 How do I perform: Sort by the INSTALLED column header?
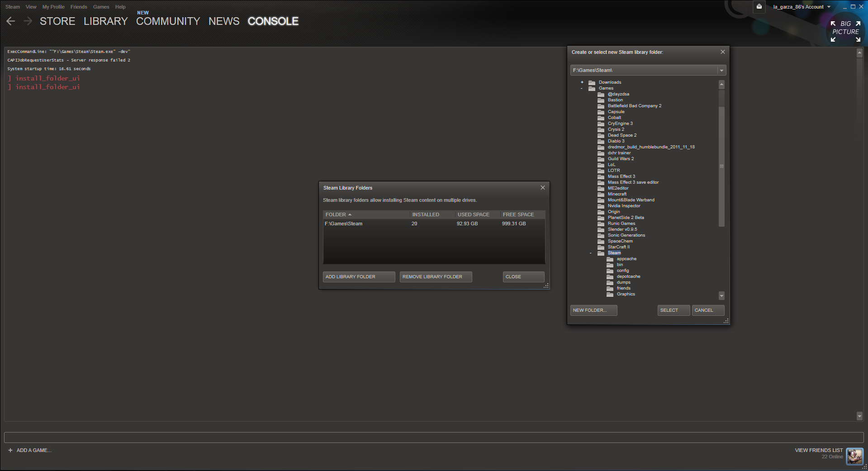coord(432,214)
